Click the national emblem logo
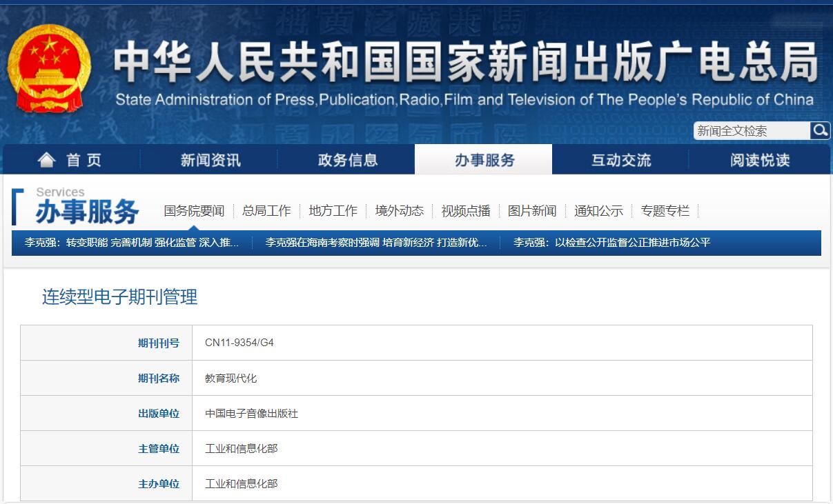The image size is (833, 504). (x=49, y=69)
